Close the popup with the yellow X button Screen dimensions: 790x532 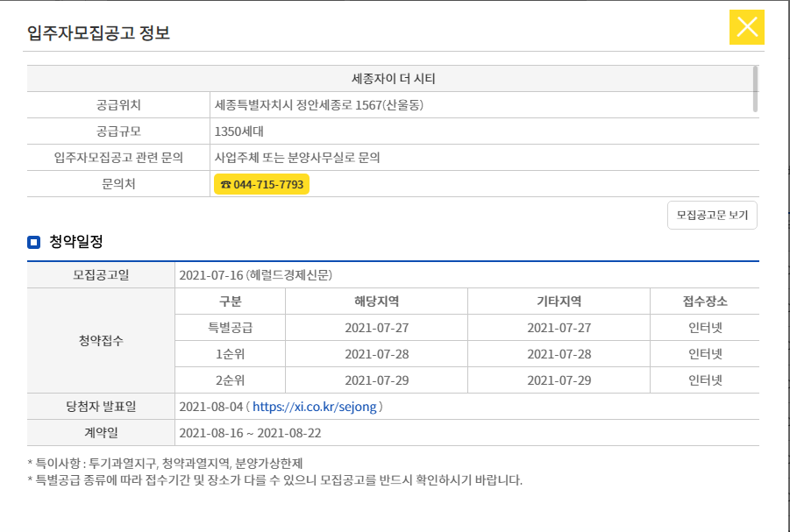747,27
